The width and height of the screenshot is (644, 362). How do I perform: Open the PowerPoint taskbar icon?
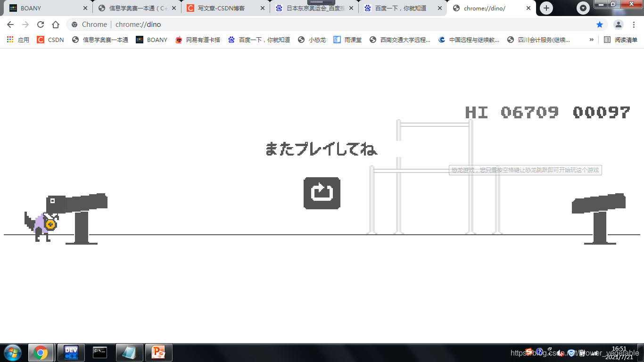[x=159, y=353]
